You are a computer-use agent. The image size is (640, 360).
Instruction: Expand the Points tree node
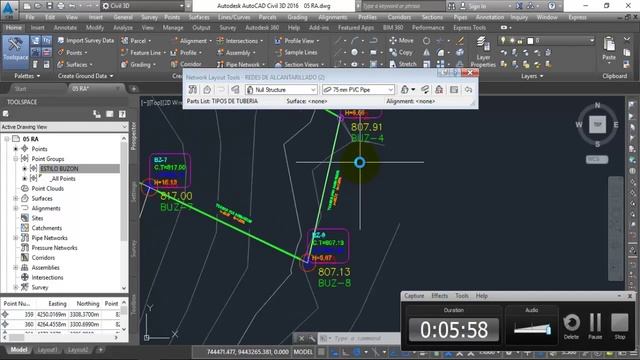16,149
